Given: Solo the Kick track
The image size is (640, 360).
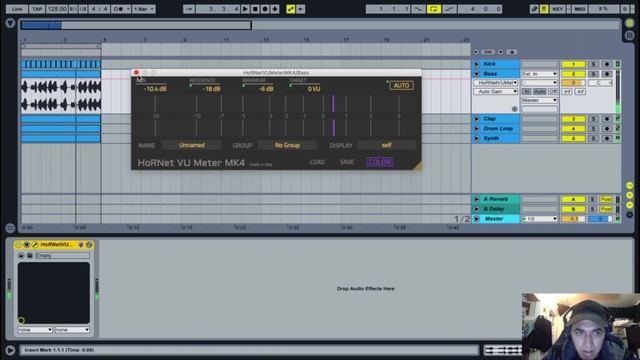Looking at the screenshot, I should (x=593, y=64).
